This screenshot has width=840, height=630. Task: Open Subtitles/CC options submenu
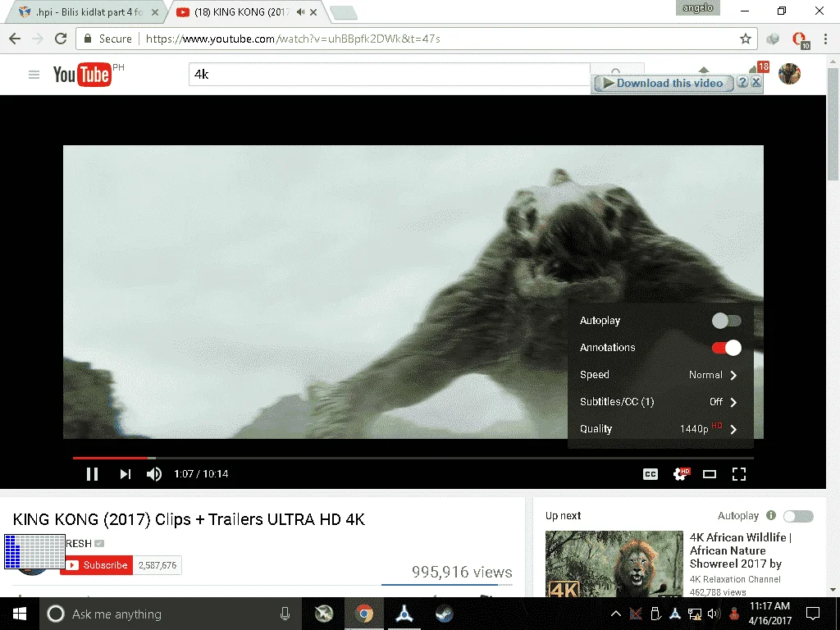[x=660, y=402]
